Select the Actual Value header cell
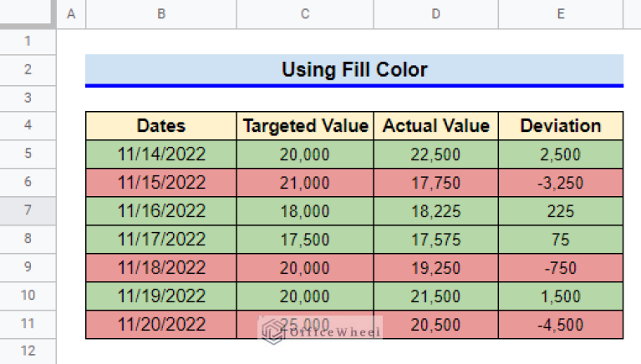Image resolution: width=641 pixels, height=364 pixels. (435, 126)
